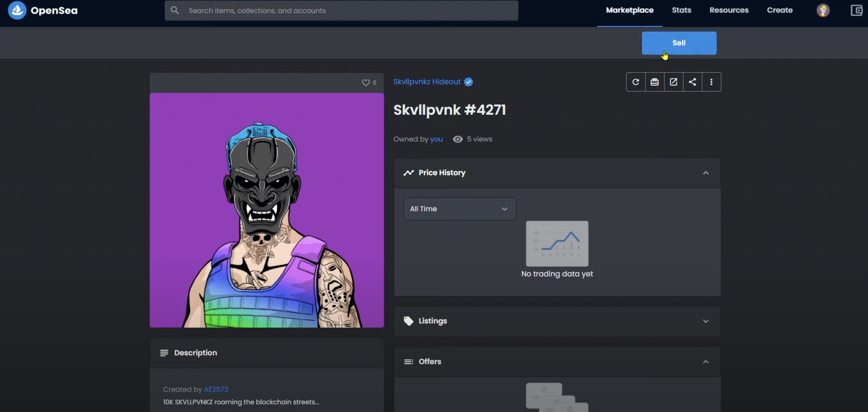868x412 pixels.
Task: Click the blue Sell button
Action: (x=679, y=43)
